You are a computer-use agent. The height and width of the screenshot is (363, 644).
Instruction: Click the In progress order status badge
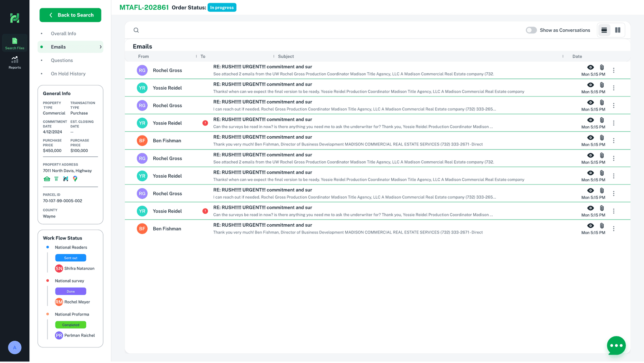tap(222, 8)
